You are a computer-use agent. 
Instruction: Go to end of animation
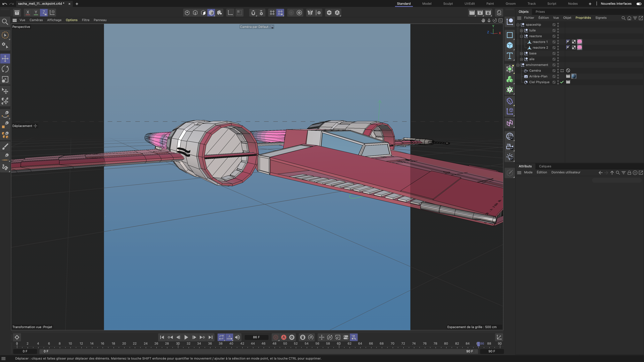point(210,337)
